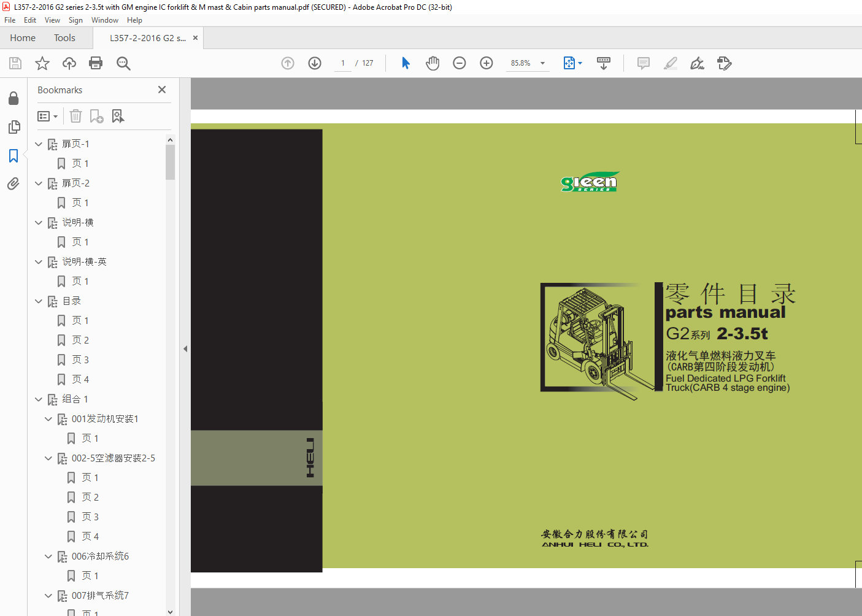Image resolution: width=862 pixels, height=616 pixels.
Task: Collapse the 说明-横 bookmark
Action: [x=39, y=223]
